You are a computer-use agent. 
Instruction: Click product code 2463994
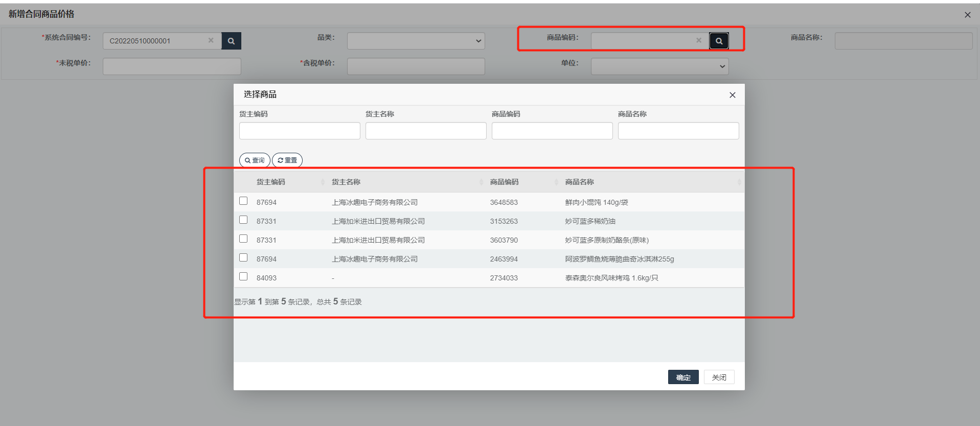tap(504, 259)
